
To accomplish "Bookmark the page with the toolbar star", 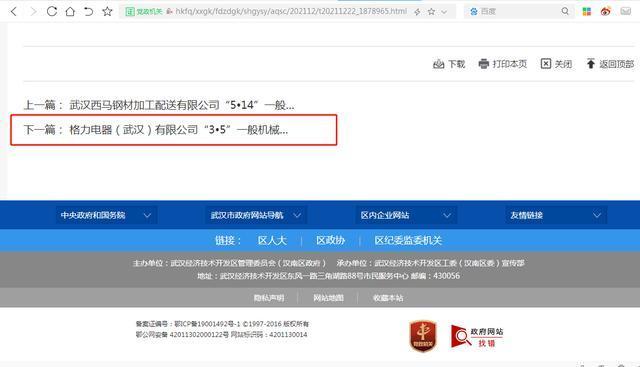I will [107, 11].
